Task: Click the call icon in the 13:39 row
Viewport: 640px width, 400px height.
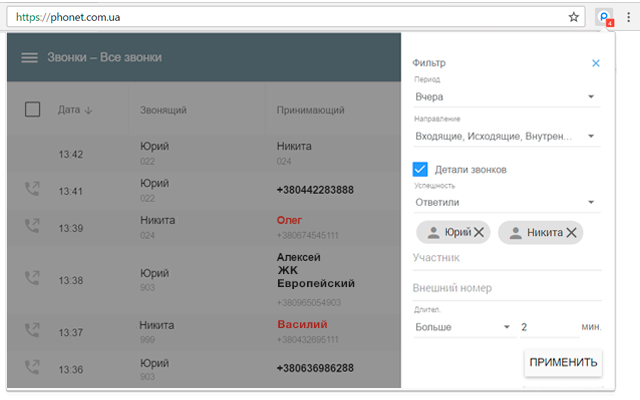Action: click(x=32, y=227)
